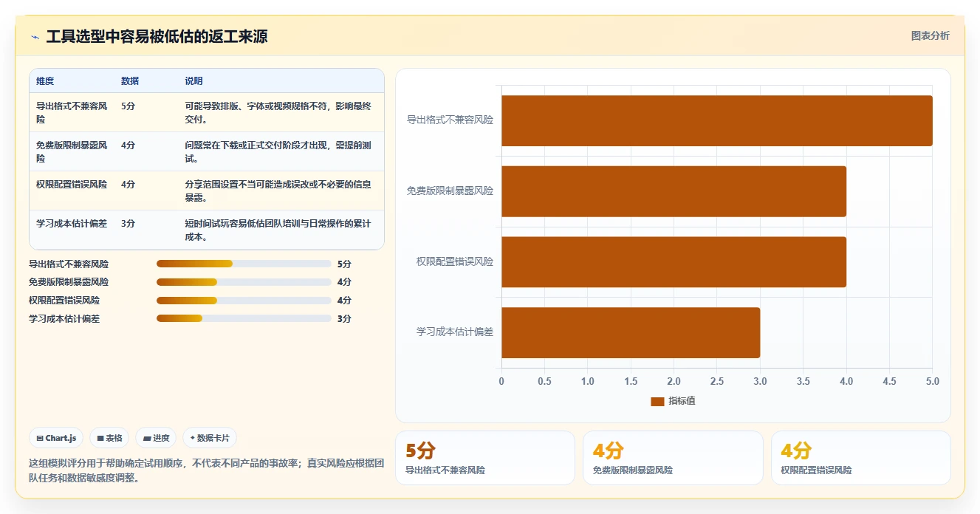Viewport: 980px width, 514px height.
Task: Click the 5分 value in the table
Action: pyautogui.click(x=129, y=106)
